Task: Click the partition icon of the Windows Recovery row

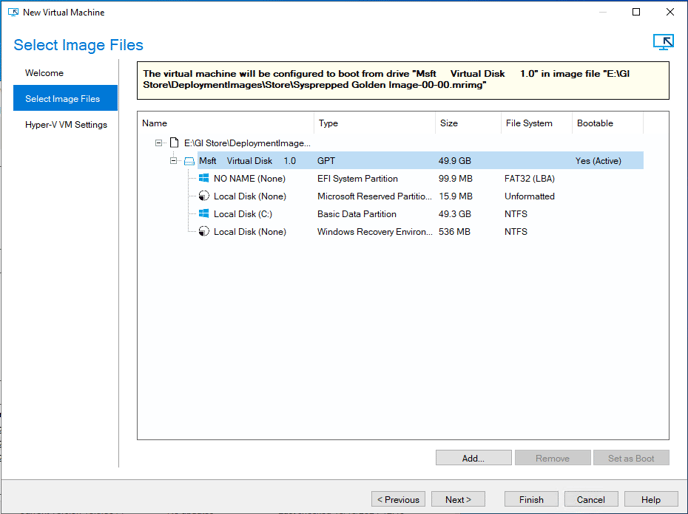Action: [204, 231]
